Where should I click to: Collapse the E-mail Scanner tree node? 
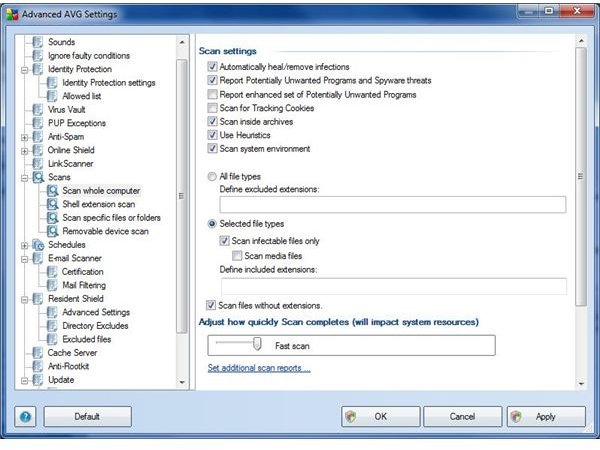point(24,259)
